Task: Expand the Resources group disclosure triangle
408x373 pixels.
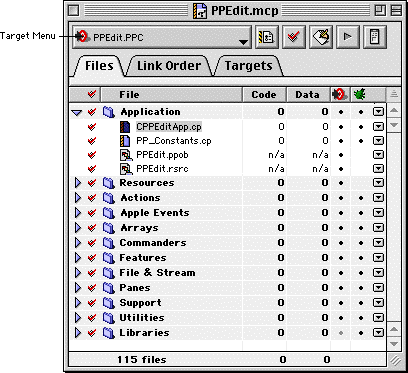Action: click(78, 183)
